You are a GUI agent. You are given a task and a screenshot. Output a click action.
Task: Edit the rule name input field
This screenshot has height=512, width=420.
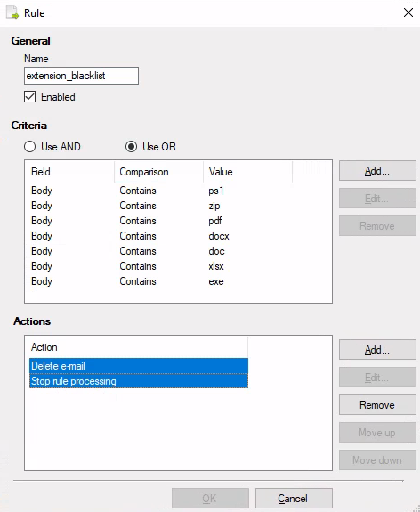[x=81, y=76]
